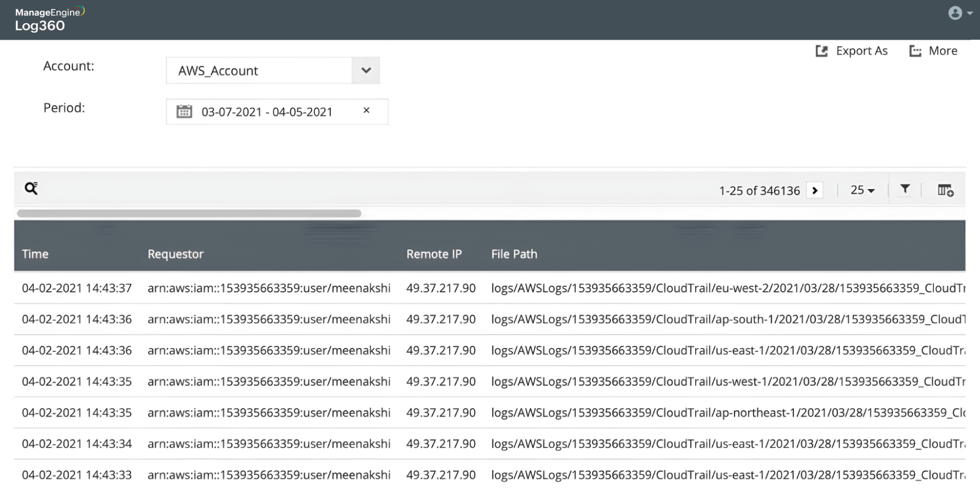This screenshot has height=495, width=980.
Task: Sort by the File Path column header
Action: click(x=514, y=254)
